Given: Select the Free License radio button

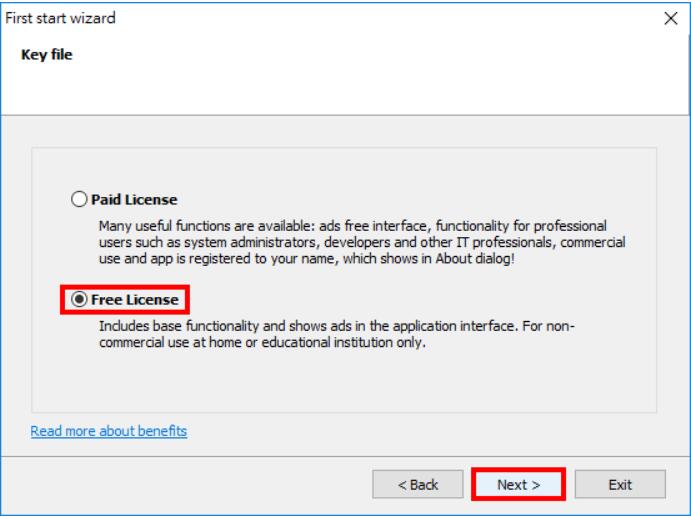Looking at the screenshot, I should [x=79, y=300].
